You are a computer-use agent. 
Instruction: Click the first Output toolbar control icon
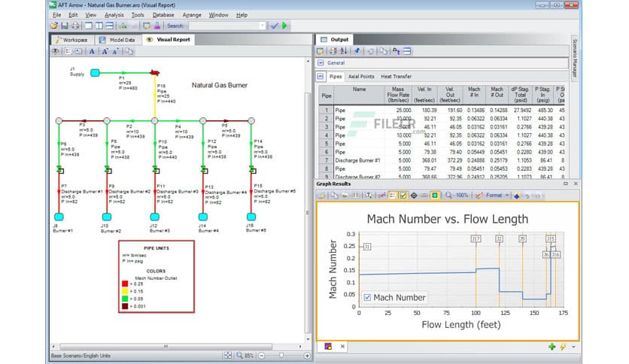click(x=320, y=51)
